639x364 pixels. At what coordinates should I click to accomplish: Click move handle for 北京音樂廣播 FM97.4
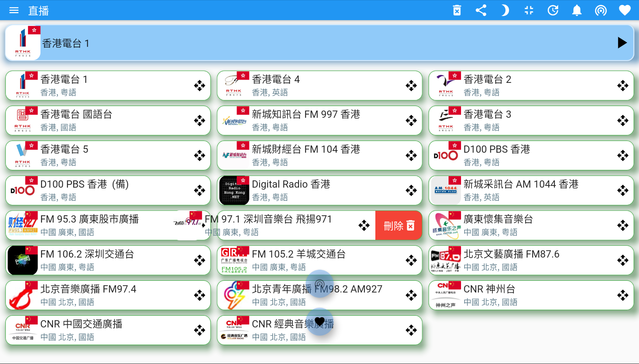199,295
